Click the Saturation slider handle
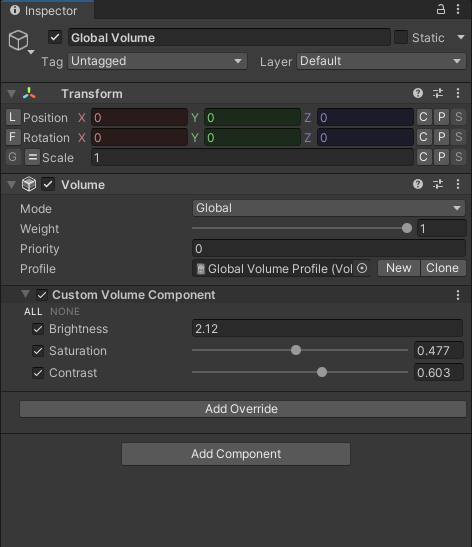Image resolution: width=472 pixels, height=547 pixels. coord(296,350)
